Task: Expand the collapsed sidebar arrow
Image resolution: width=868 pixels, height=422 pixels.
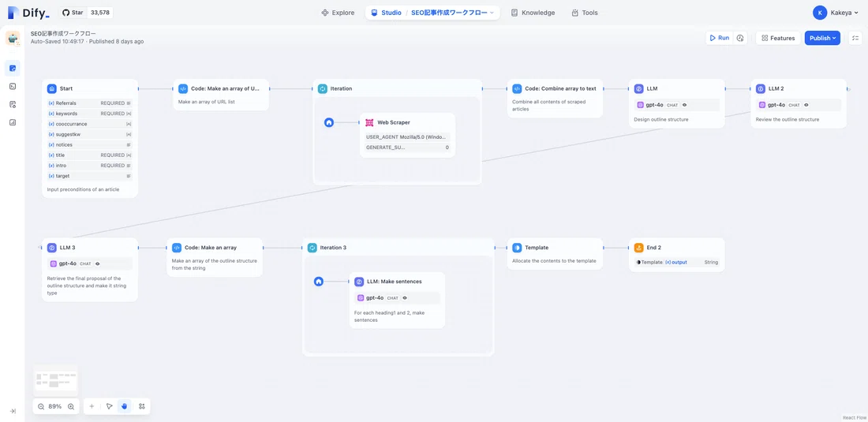Action: [13, 411]
